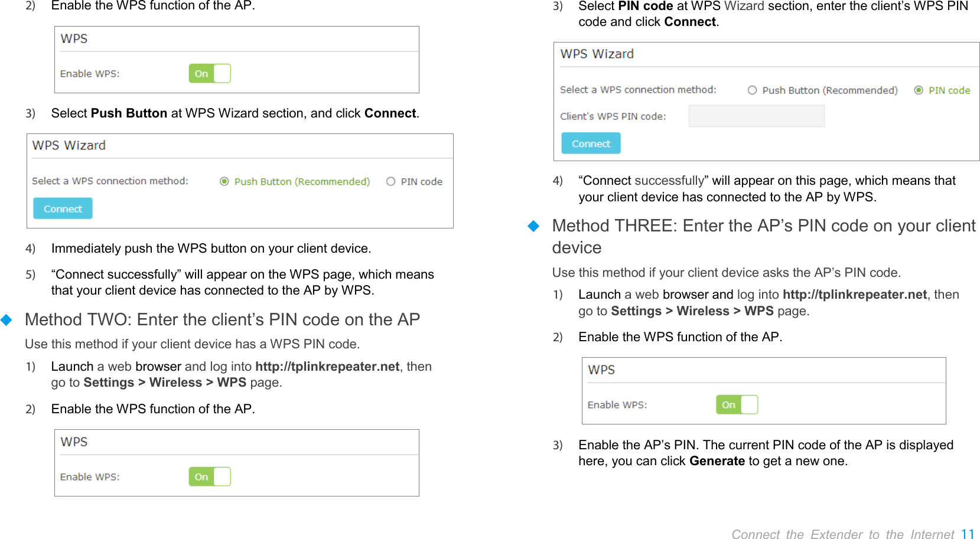Click Connect button below Client's WPS PIN code
This screenshot has width=980, height=539.
[x=591, y=143]
